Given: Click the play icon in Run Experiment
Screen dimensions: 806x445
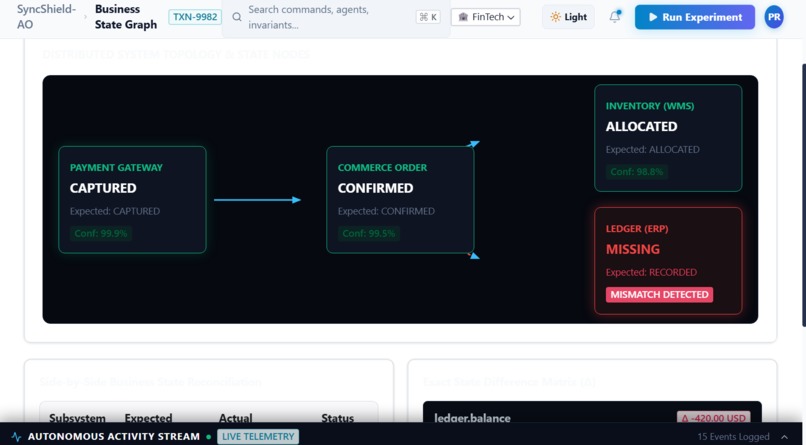Looking at the screenshot, I should [x=652, y=17].
